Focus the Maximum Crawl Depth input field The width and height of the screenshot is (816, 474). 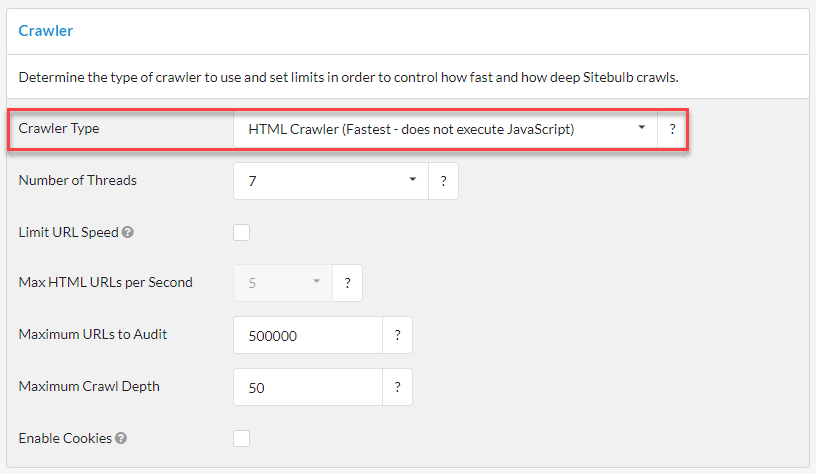point(307,387)
